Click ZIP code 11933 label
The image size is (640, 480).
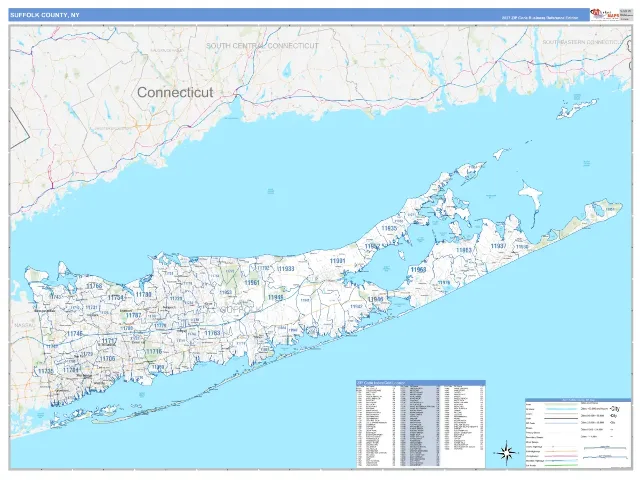point(286,269)
